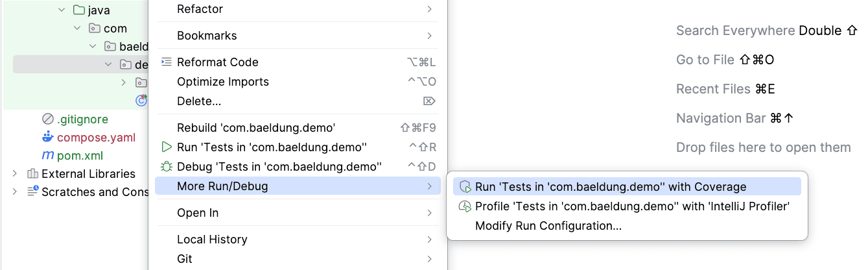The image size is (868, 270).
Task: Click the External Libraries icon
Action: coord(32,174)
